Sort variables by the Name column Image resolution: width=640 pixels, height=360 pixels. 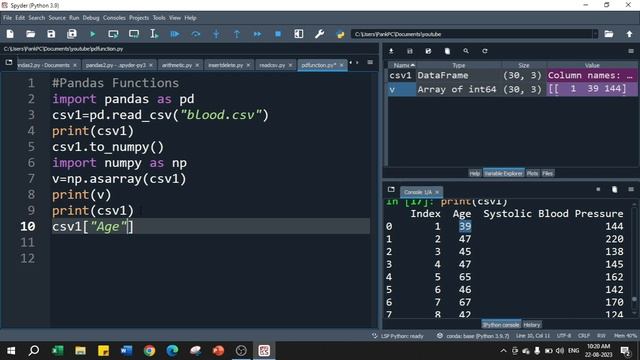402,65
